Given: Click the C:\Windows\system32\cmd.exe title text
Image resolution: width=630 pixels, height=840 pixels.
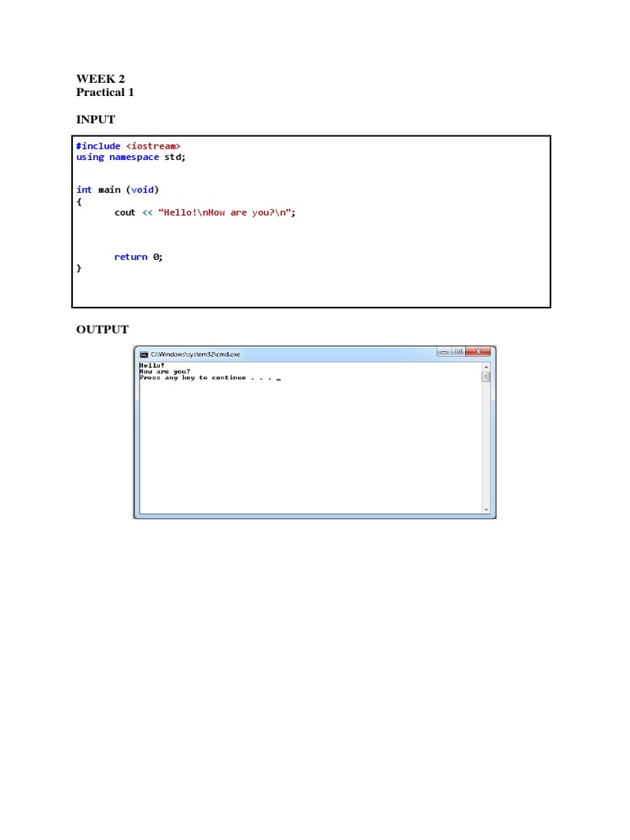Looking at the screenshot, I should pyautogui.click(x=195, y=354).
